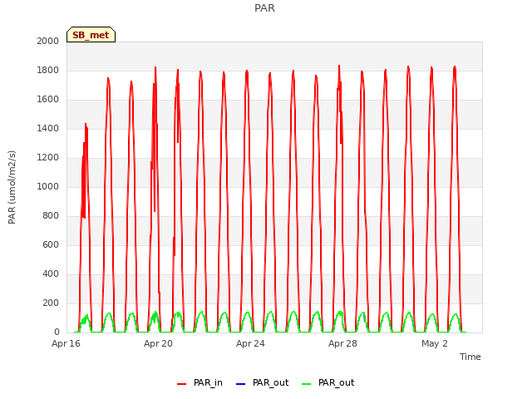Click the PAR chart title
Viewport: 532px width, 399px height.
click(x=264, y=8)
